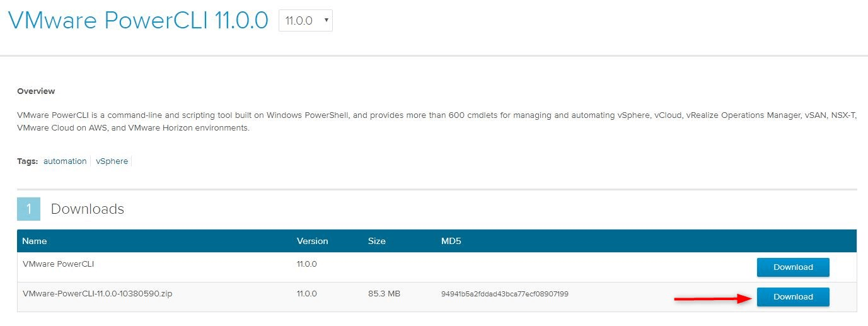Open the 11.0.0 version dropdown
868x326 pixels.
pos(306,20)
